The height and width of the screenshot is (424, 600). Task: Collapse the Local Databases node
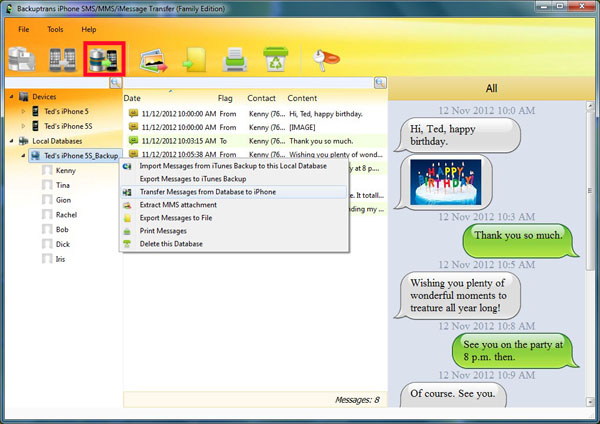[x=11, y=141]
